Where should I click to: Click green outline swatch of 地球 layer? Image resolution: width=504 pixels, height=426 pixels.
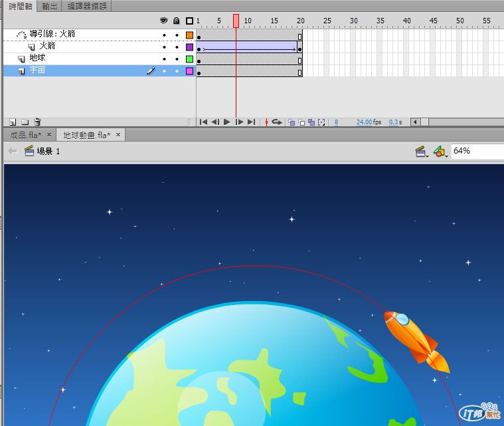point(190,59)
